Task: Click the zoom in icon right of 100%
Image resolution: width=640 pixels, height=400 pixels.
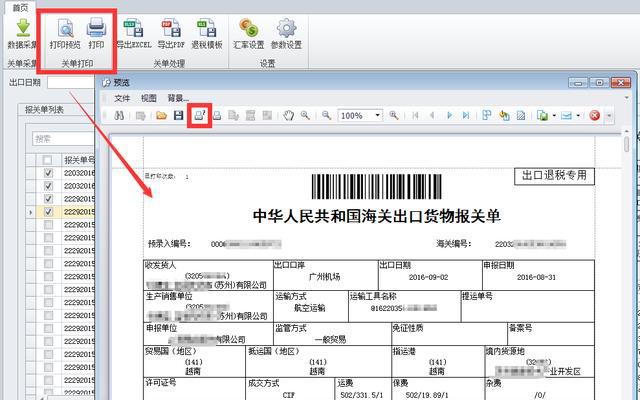Action: (x=393, y=116)
